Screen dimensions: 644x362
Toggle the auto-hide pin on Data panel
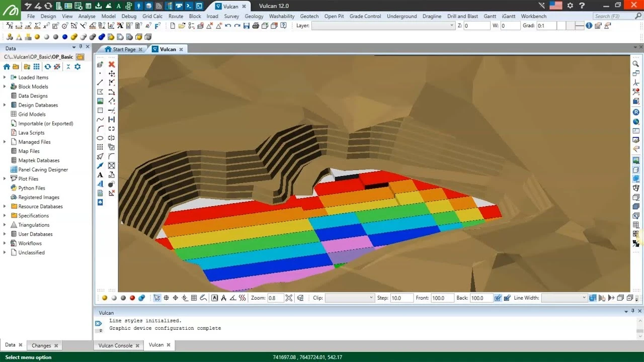pos(80,47)
